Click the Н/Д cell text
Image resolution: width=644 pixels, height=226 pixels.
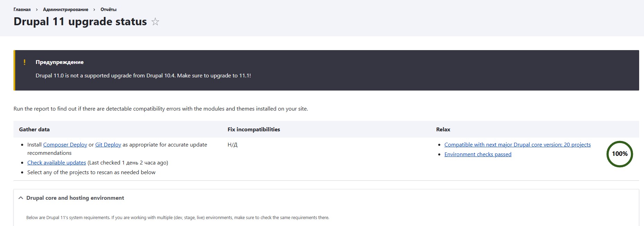click(232, 145)
